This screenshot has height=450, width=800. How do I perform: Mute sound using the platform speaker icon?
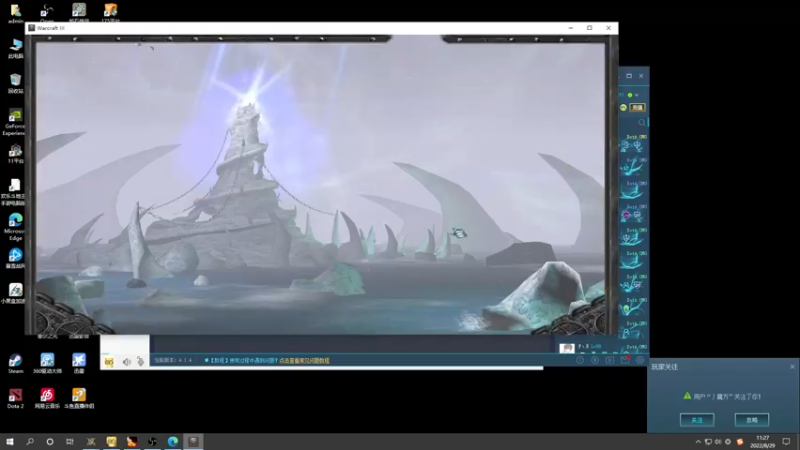pyautogui.click(x=127, y=362)
